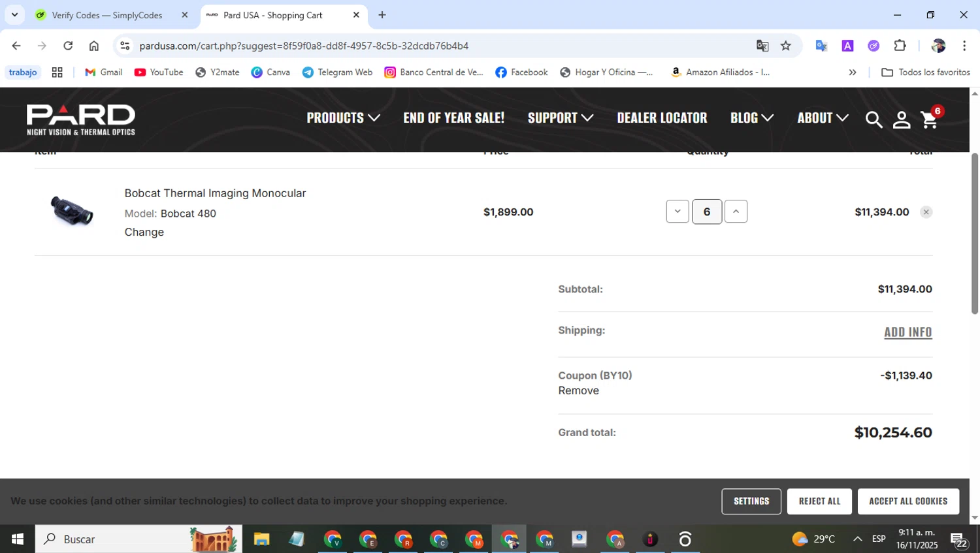980x553 pixels.
Task: Show hidden system tray icons
Action: (857, 539)
